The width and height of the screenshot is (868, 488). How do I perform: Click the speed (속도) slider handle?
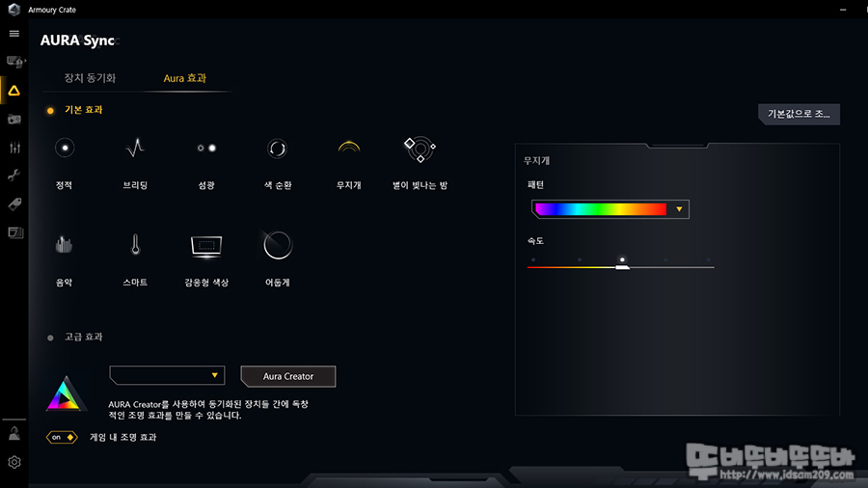pos(622,267)
